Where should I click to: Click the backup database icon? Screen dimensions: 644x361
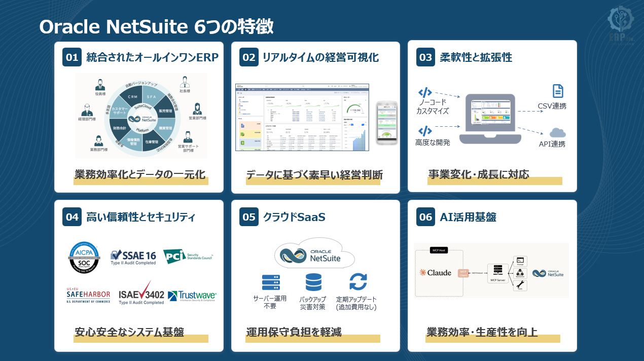pos(313,282)
